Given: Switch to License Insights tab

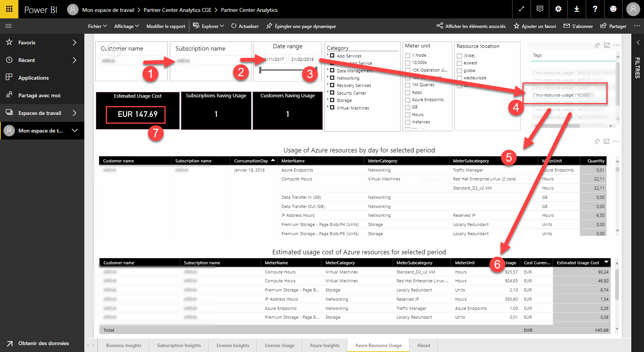Looking at the screenshot, I should click(x=233, y=345).
